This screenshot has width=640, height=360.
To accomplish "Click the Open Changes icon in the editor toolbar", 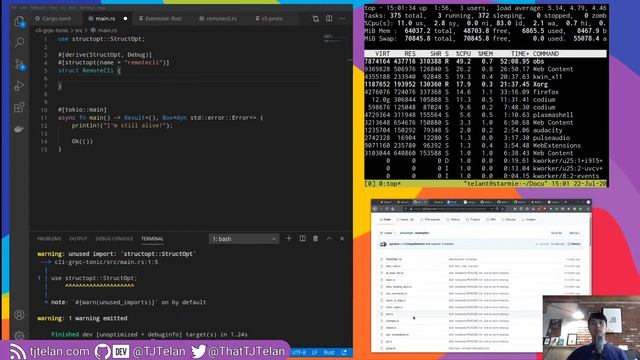I will 316,18.
